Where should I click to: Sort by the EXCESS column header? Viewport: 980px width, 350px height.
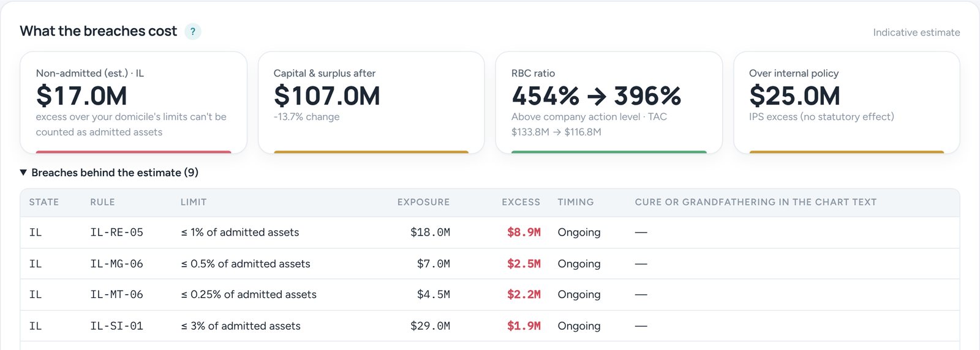pyautogui.click(x=521, y=202)
